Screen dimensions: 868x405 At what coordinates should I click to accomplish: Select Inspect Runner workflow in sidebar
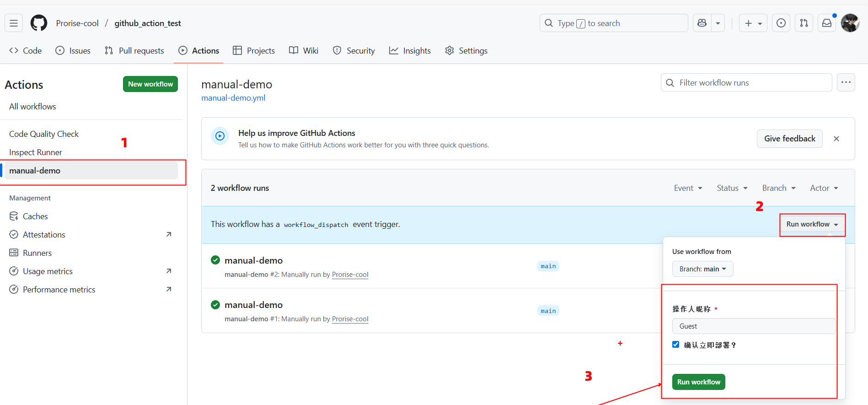36,152
